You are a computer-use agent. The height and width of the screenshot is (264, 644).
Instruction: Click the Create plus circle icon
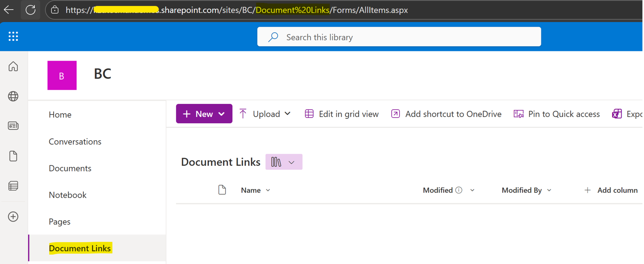(13, 217)
